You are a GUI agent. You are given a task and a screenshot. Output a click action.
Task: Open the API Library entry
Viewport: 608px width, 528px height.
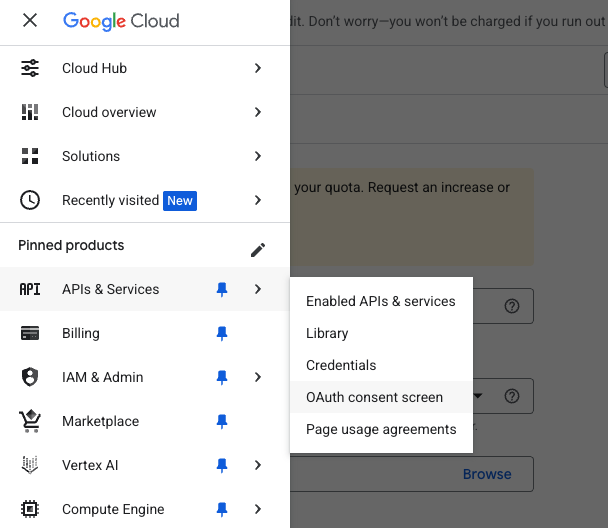tap(381, 333)
